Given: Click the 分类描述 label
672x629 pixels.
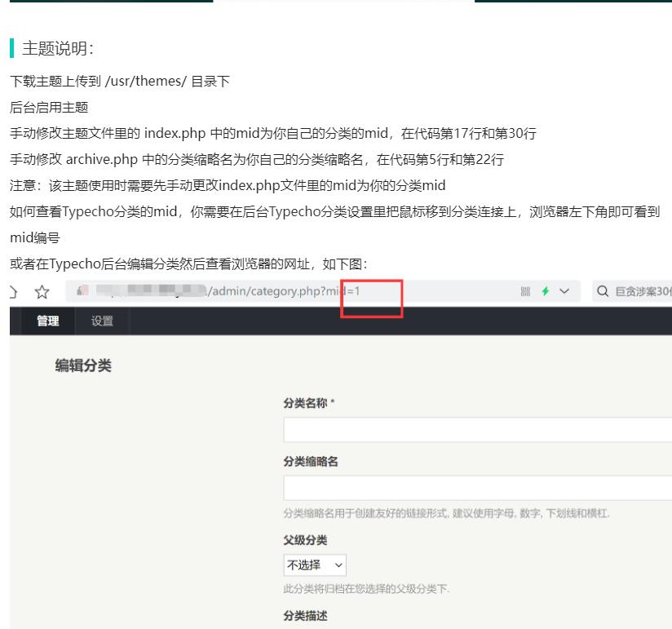Looking at the screenshot, I should point(305,616).
